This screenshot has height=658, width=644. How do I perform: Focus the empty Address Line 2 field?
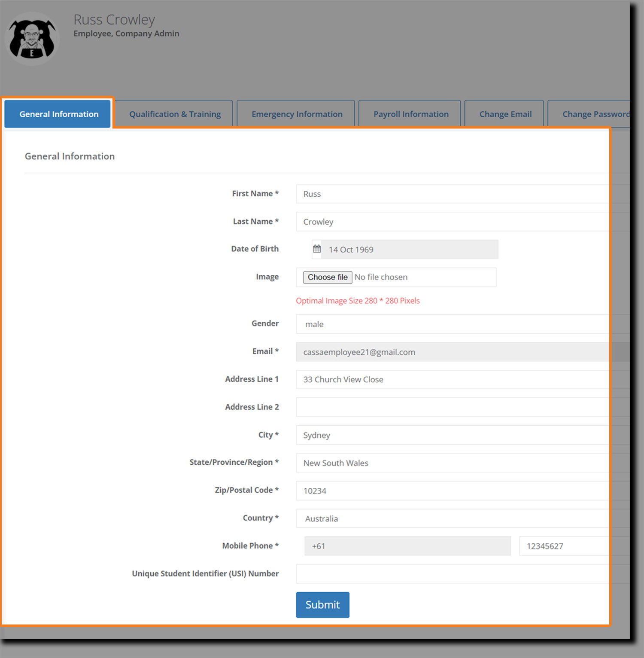coord(463,407)
